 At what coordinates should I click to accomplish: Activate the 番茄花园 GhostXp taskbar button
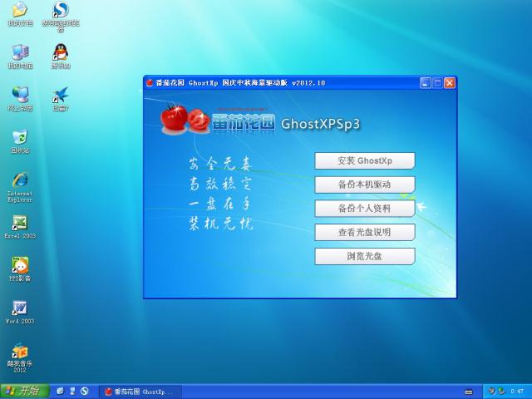point(140,392)
